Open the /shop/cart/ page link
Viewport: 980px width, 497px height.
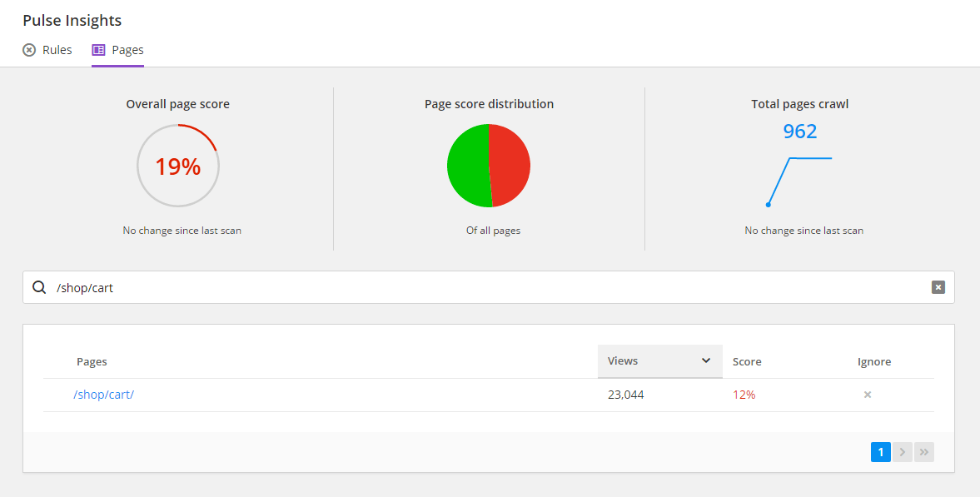[x=103, y=395]
